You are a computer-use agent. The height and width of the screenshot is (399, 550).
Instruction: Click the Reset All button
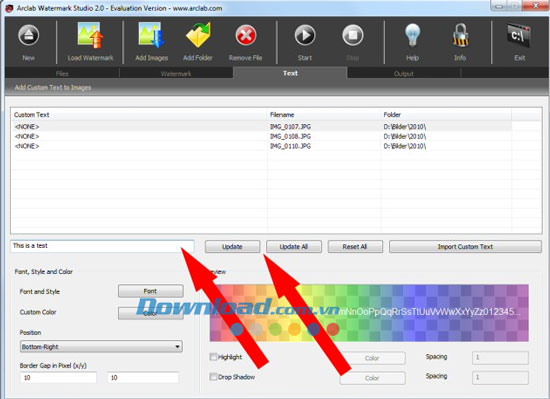(355, 246)
